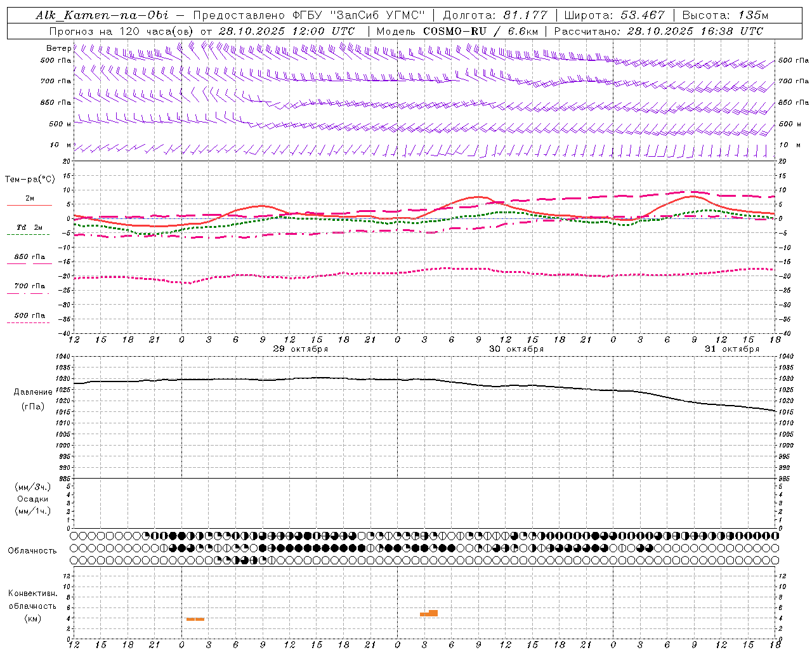Click the (мм/1ч.) precipitation unit label
This screenshot has width=812, height=650.
(33, 511)
